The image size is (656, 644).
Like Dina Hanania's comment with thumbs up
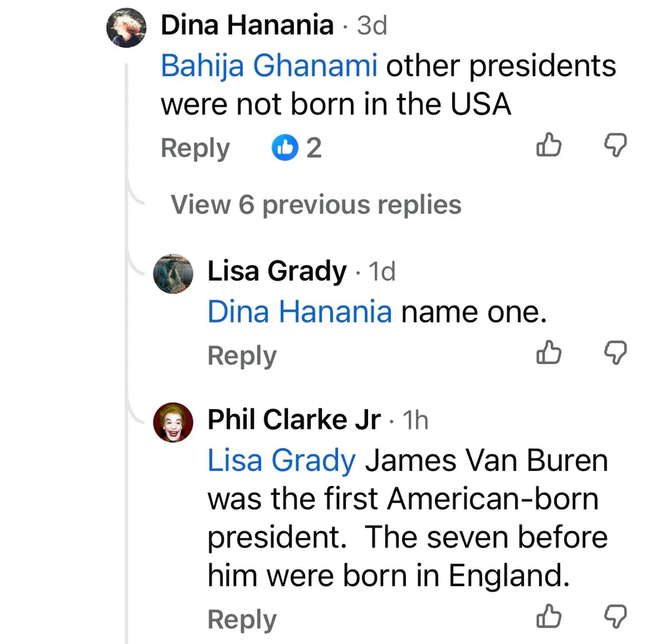[x=548, y=146]
